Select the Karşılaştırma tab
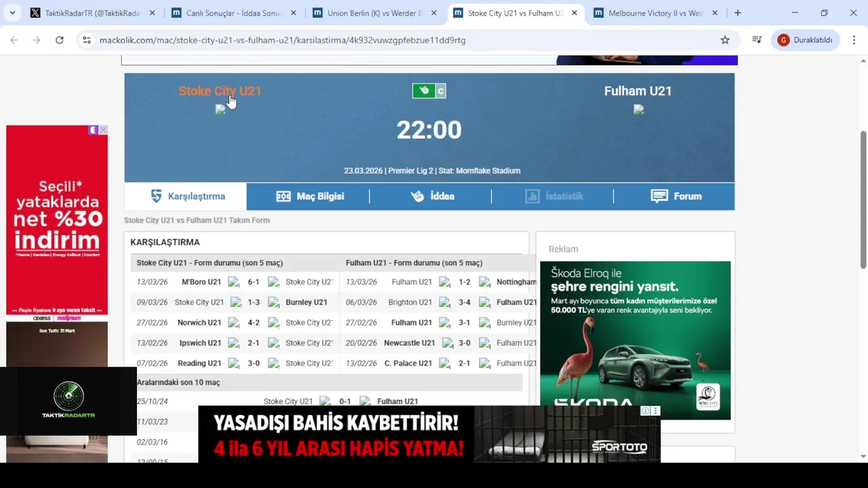 pos(186,196)
